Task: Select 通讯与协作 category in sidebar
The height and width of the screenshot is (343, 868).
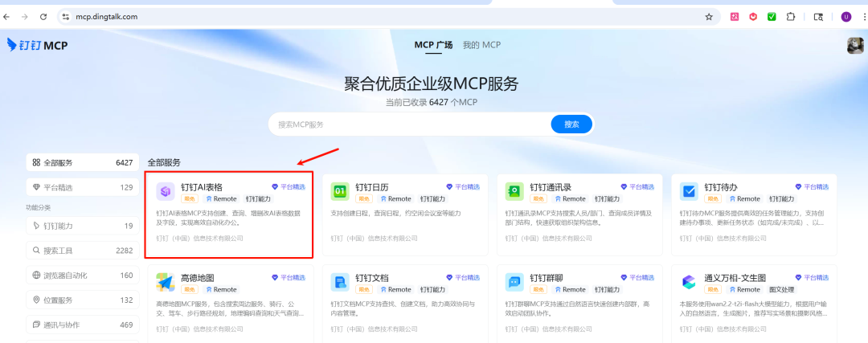Action: point(83,325)
